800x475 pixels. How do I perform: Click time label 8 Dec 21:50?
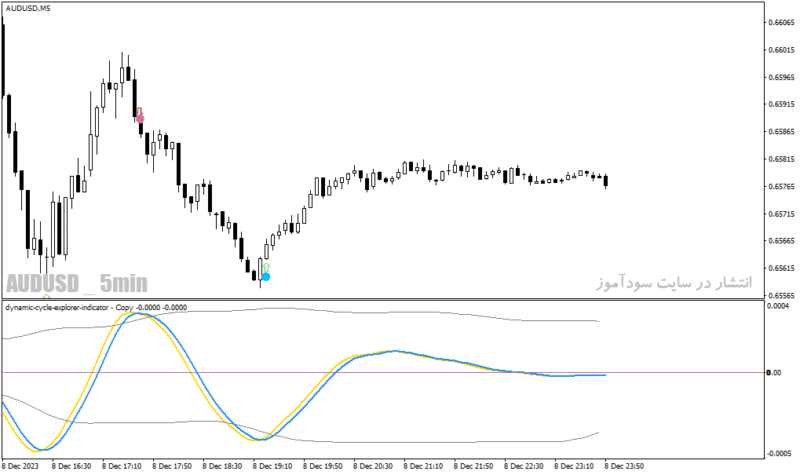pos(473,466)
